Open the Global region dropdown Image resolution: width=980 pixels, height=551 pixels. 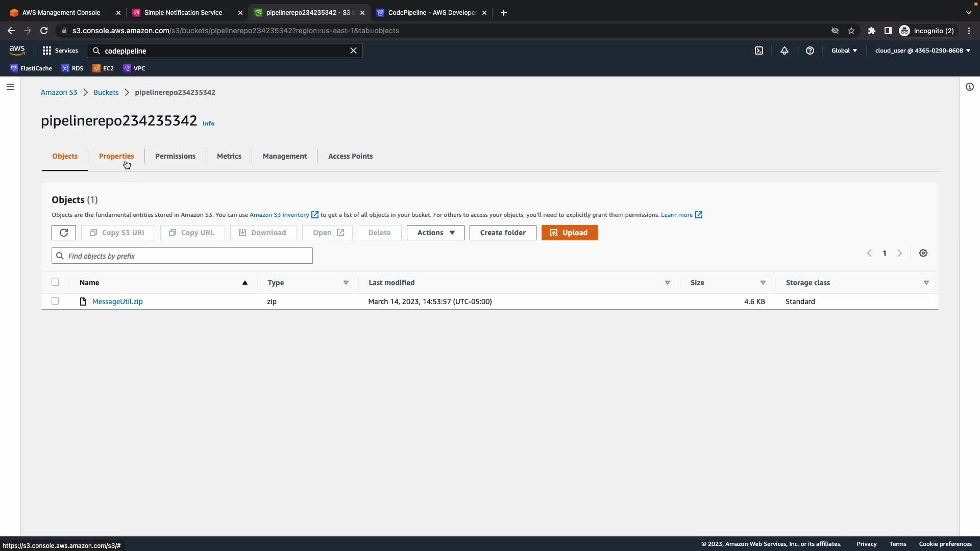click(844, 51)
